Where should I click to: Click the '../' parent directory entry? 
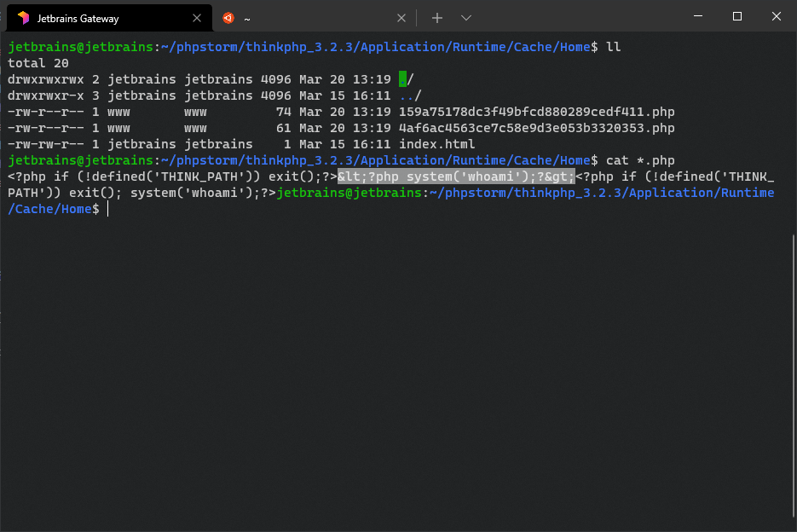(x=410, y=95)
